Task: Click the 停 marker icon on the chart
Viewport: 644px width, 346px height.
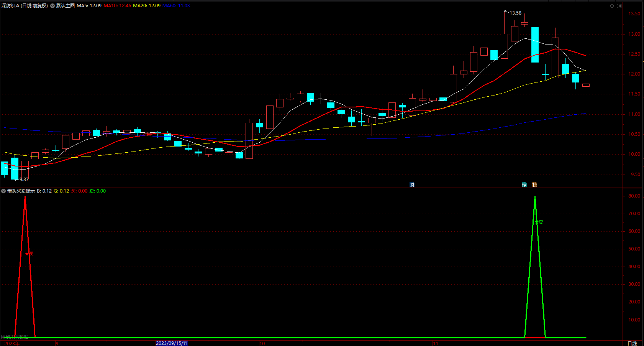Action: point(524,185)
